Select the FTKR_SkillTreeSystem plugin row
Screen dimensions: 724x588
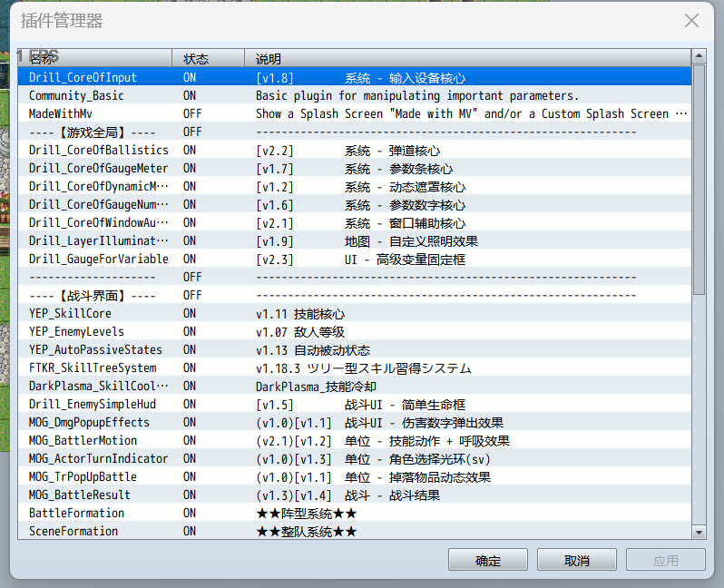[355, 367]
